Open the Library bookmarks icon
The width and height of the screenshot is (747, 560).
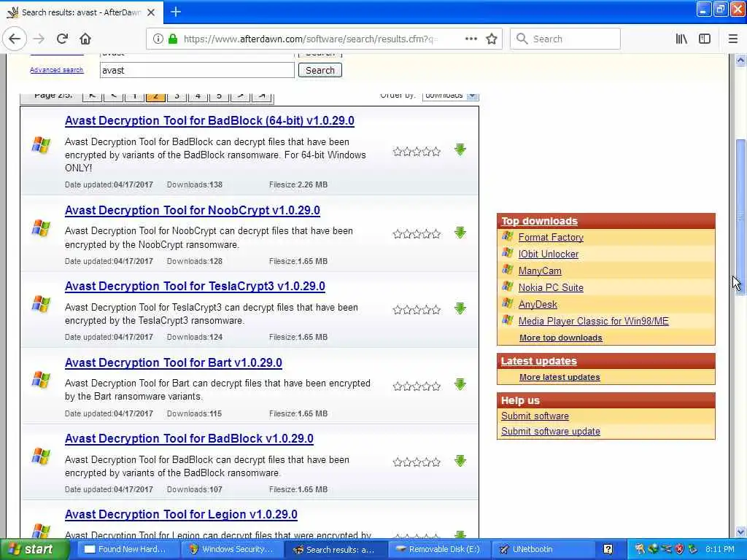tap(681, 39)
